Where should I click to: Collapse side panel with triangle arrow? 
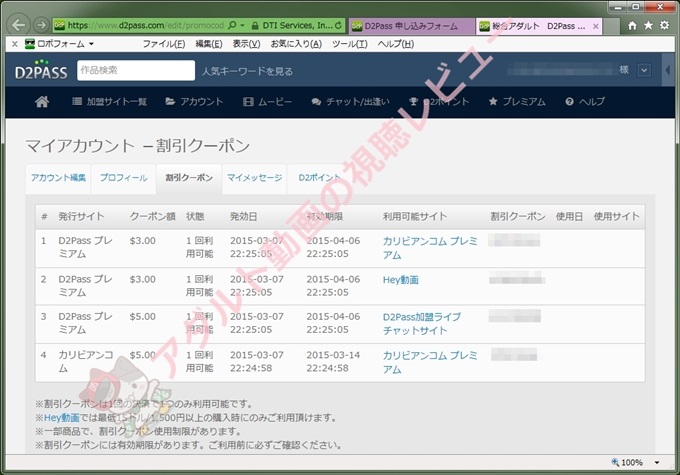pos(668,70)
